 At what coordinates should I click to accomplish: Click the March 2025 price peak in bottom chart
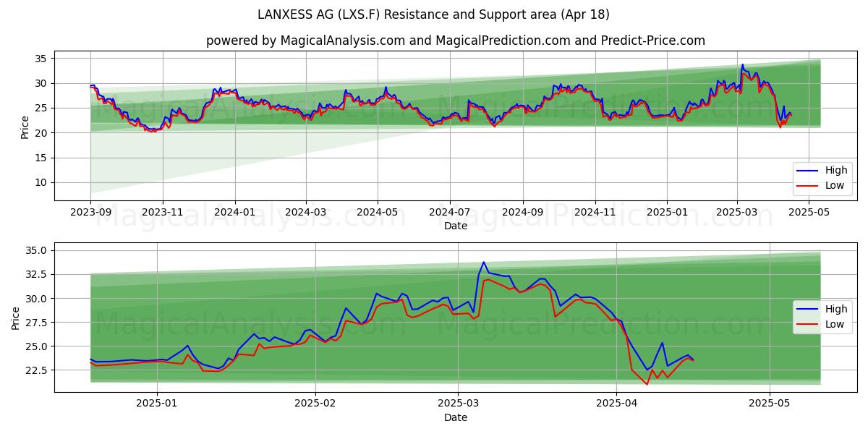coord(484,263)
